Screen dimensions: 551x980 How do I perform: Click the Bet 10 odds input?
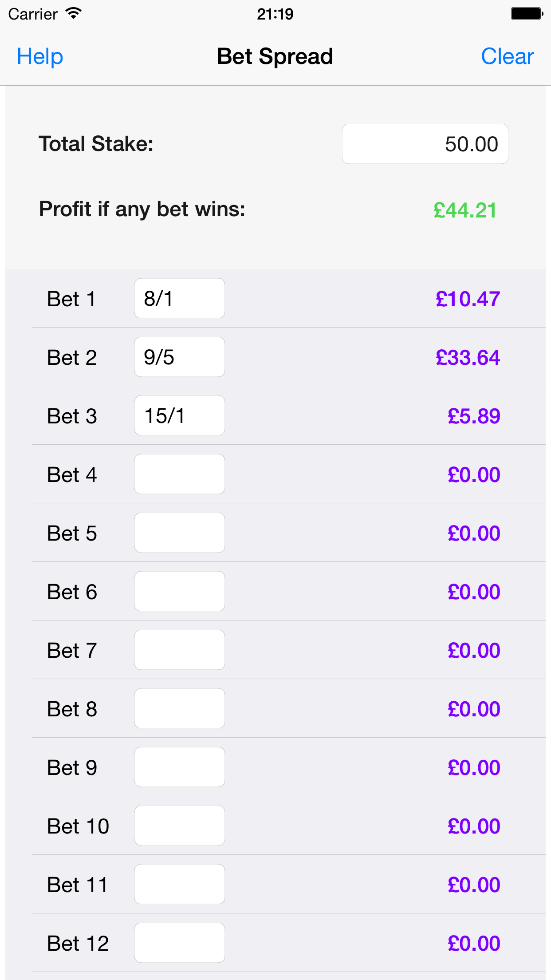click(x=179, y=826)
